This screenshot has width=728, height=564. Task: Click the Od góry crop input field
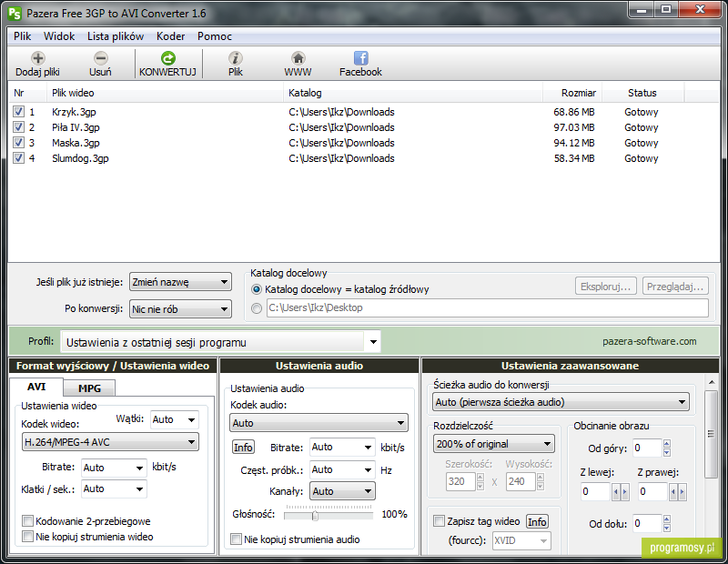click(647, 448)
